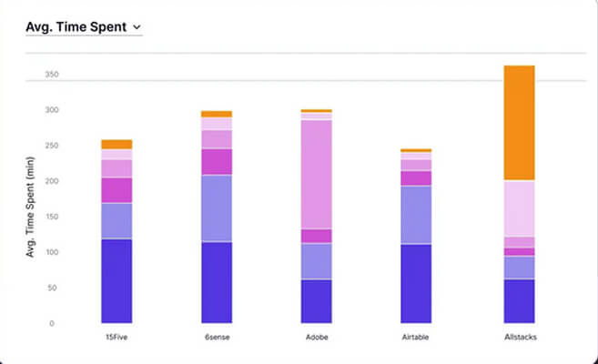
Task: Click the 6sense axis label
Action: pyautogui.click(x=217, y=337)
